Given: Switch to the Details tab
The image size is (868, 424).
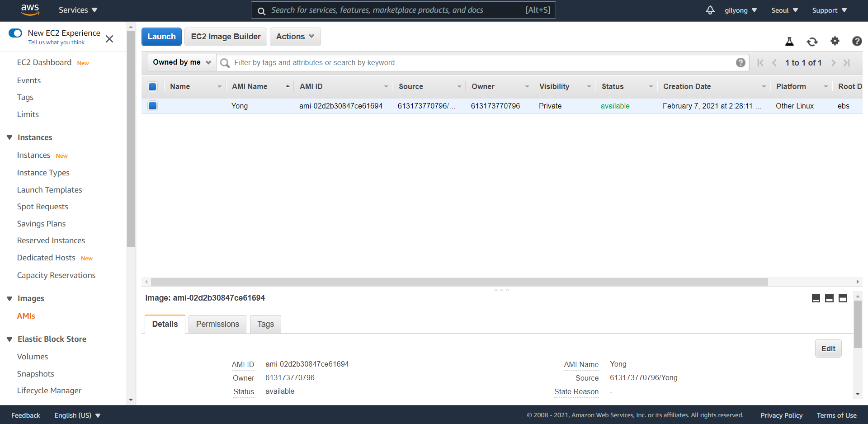Looking at the screenshot, I should [x=165, y=324].
